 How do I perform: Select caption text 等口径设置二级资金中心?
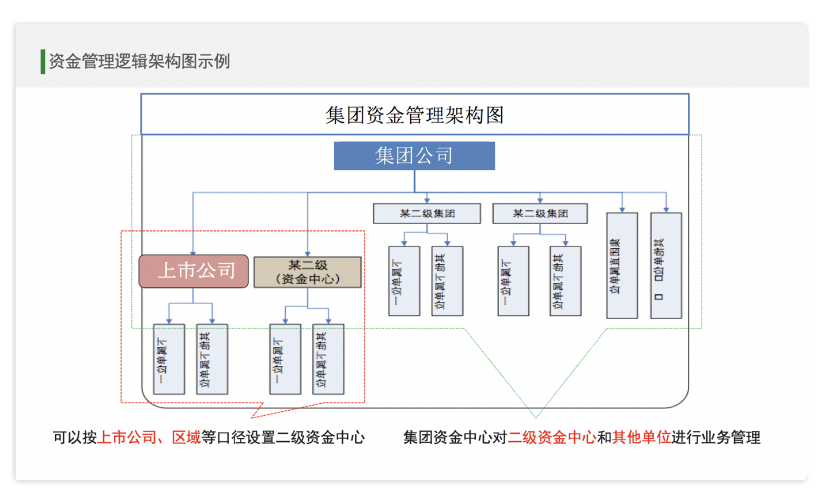tap(283, 438)
